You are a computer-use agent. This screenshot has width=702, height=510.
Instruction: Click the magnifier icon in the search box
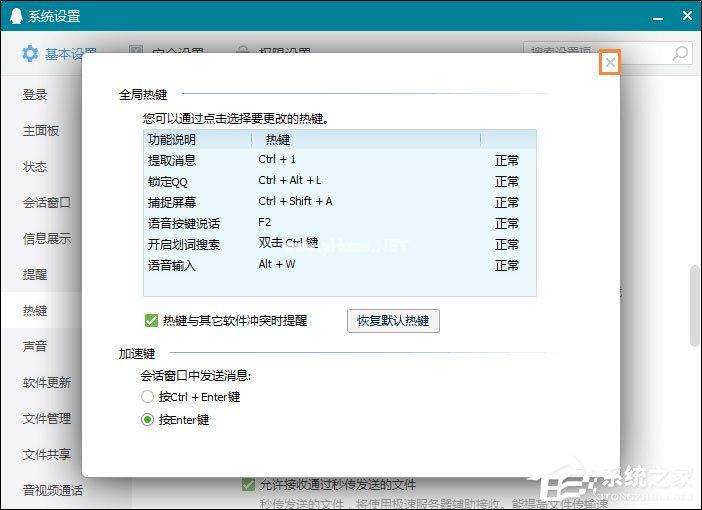pos(680,53)
